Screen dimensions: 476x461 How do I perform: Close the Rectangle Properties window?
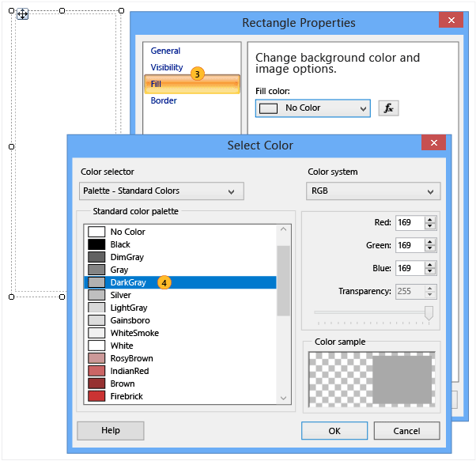tap(451, 20)
